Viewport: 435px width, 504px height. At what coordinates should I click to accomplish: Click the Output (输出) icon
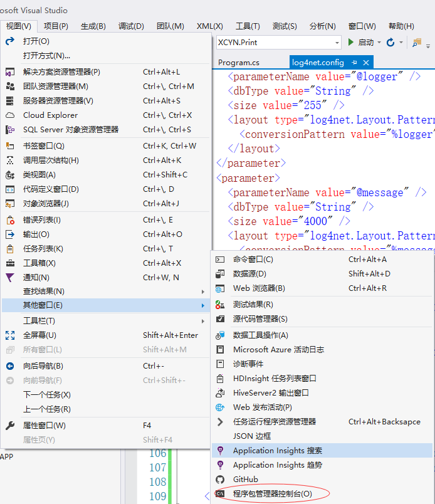pyautogui.click(x=10, y=234)
